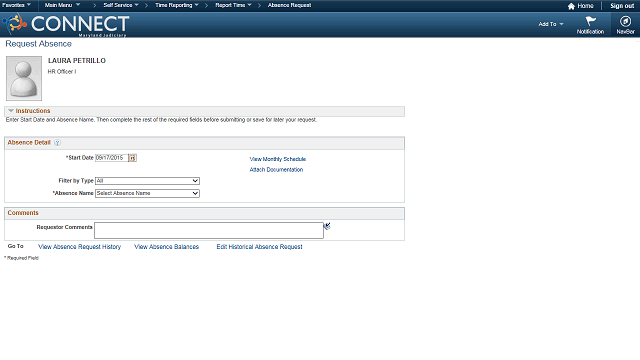Open Report Time breadcrumb menu
Viewport: 640px width, 360px height.
(233, 5)
